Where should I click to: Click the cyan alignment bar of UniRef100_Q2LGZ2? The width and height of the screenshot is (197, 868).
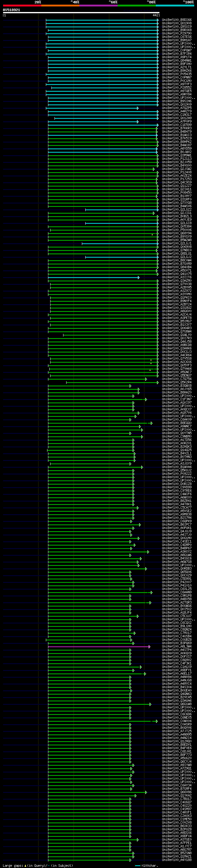(x=122, y=210)
